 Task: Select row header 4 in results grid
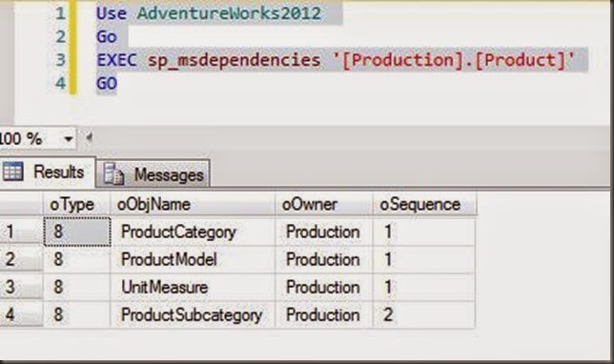pyautogui.click(x=21, y=314)
